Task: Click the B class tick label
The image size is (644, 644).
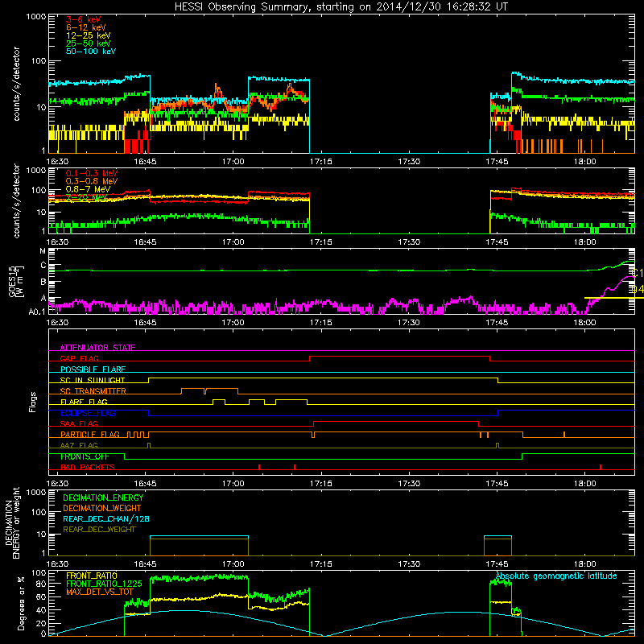Action: (x=43, y=282)
